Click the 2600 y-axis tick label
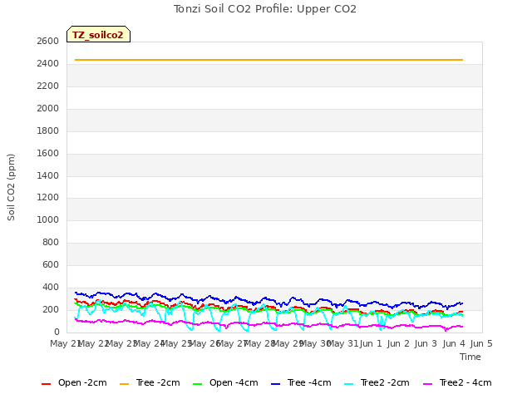532x399 pixels. tap(48, 41)
